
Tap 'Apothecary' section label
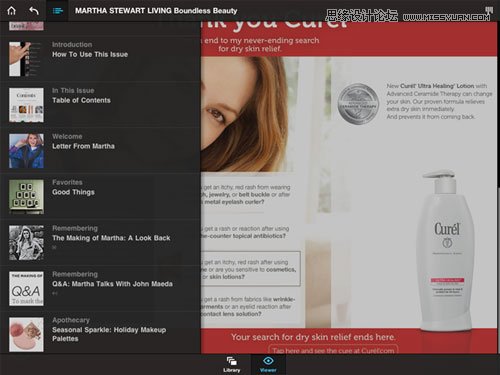[x=71, y=320]
